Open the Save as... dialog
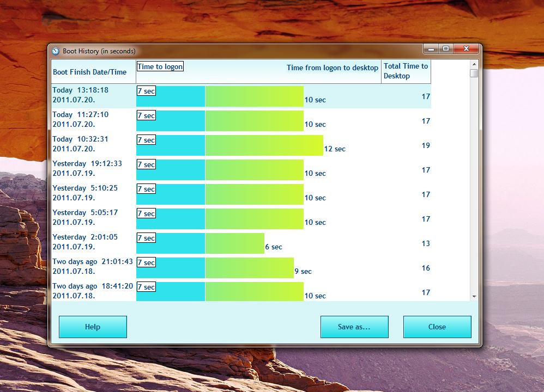Image resolution: width=544 pixels, height=392 pixels. pyautogui.click(x=354, y=327)
